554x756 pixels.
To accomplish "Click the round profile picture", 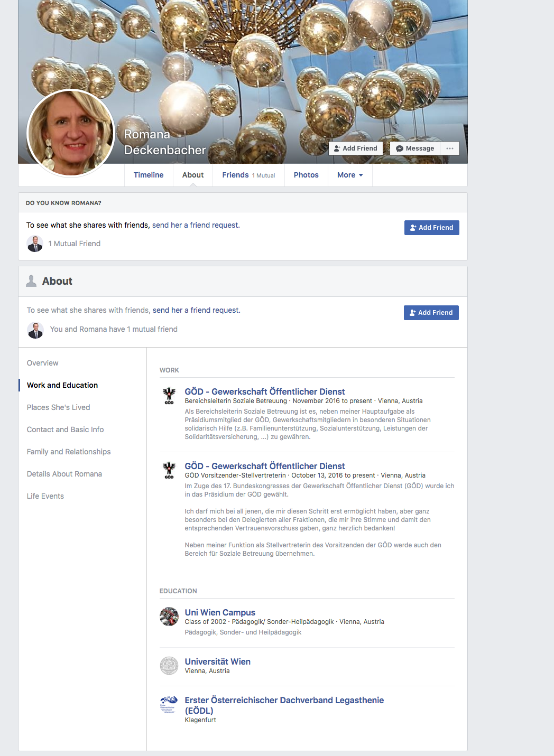I will click(x=71, y=133).
